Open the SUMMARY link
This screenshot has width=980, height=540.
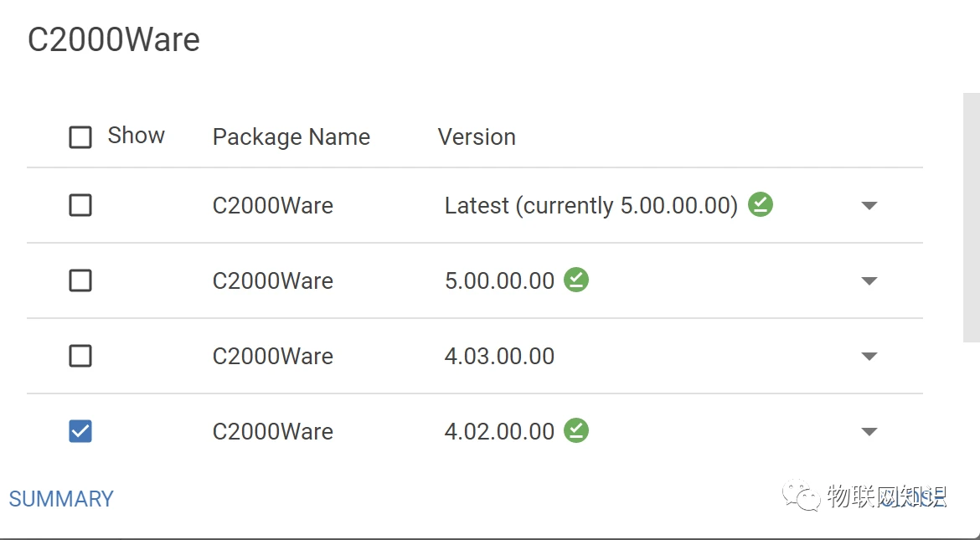[x=61, y=499]
